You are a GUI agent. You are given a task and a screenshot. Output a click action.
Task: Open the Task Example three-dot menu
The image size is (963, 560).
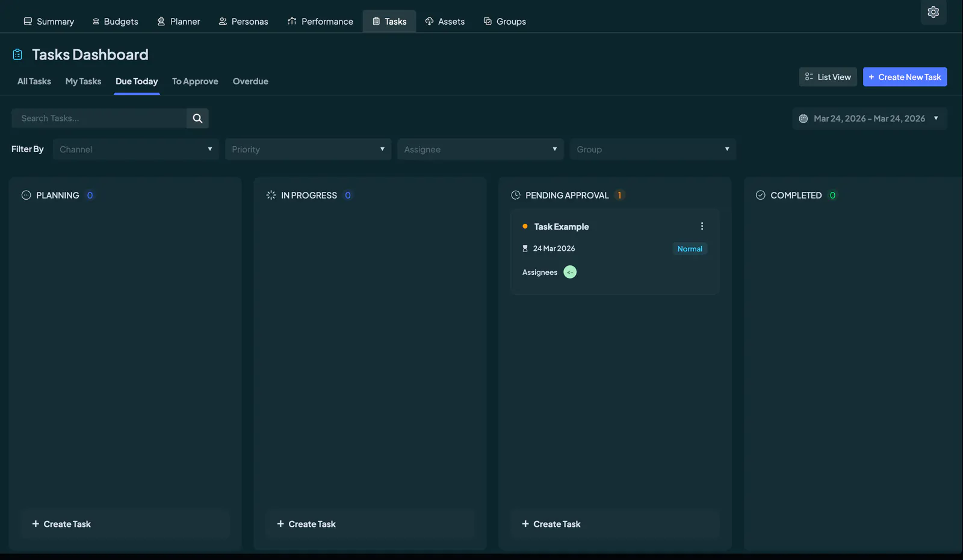pos(702,226)
